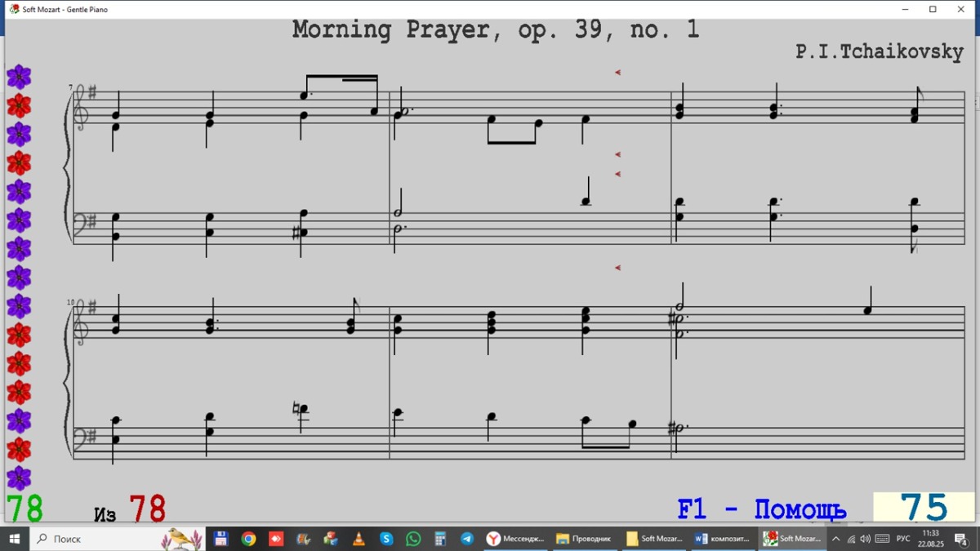
Task: Click the red total number 78
Action: click(x=147, y=509)
